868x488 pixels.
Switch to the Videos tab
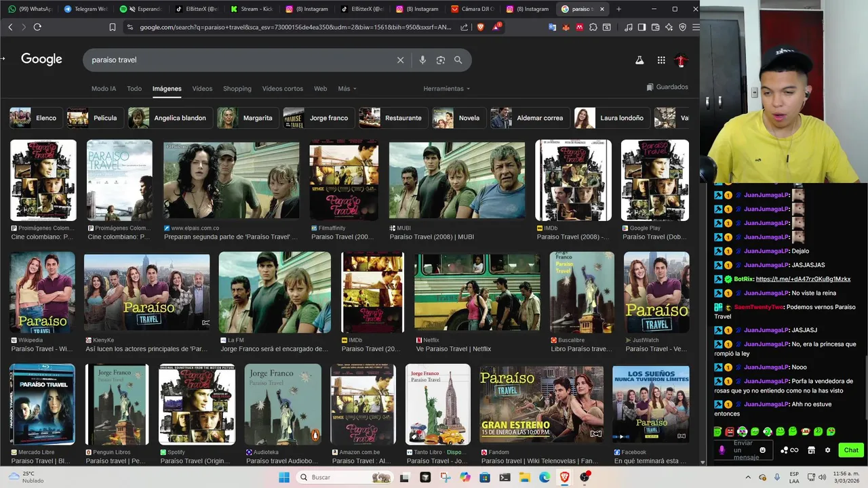(202, 89)
